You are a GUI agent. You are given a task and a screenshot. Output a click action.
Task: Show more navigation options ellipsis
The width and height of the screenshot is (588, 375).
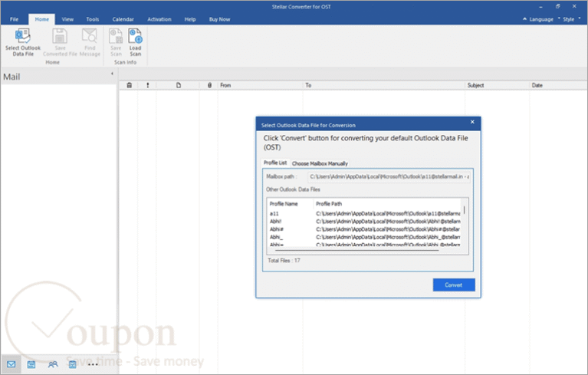pos(93,364)
